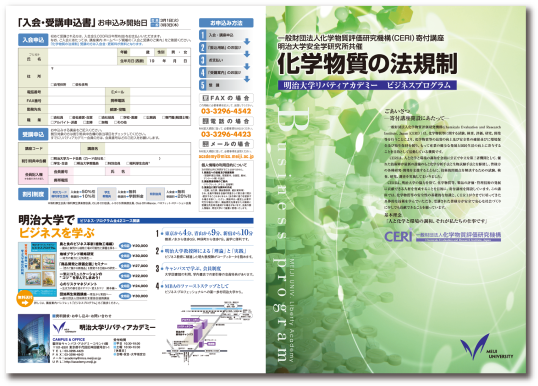Select the 割引制度 blue section label
Viewport: 538px width, 386px height.
(33, 194)
